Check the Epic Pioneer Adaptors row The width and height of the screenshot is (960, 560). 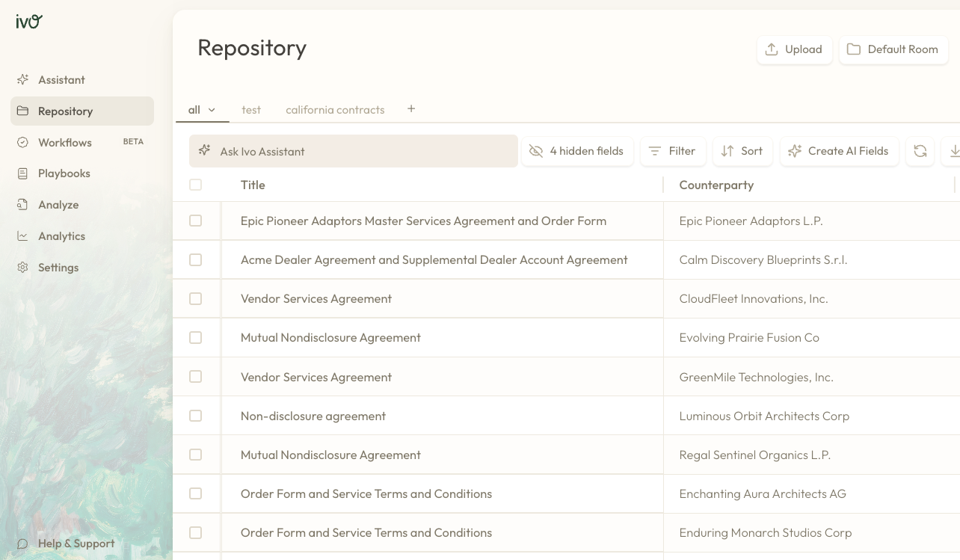click(x=195, y=221)
